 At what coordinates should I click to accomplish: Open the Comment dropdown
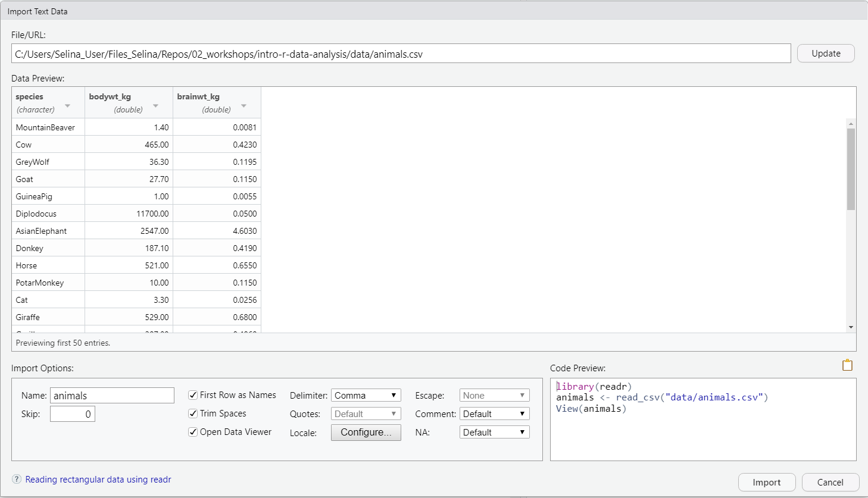tap(494, 414)
